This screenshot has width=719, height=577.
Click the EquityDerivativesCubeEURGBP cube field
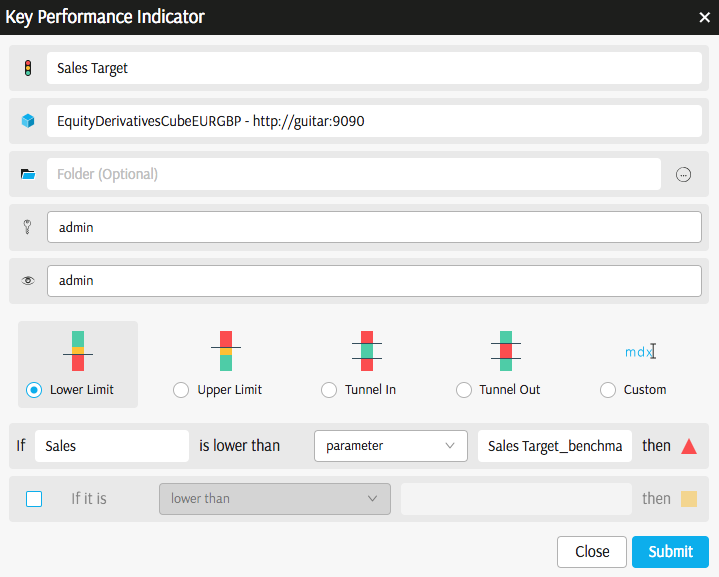[x=374, y=121]
